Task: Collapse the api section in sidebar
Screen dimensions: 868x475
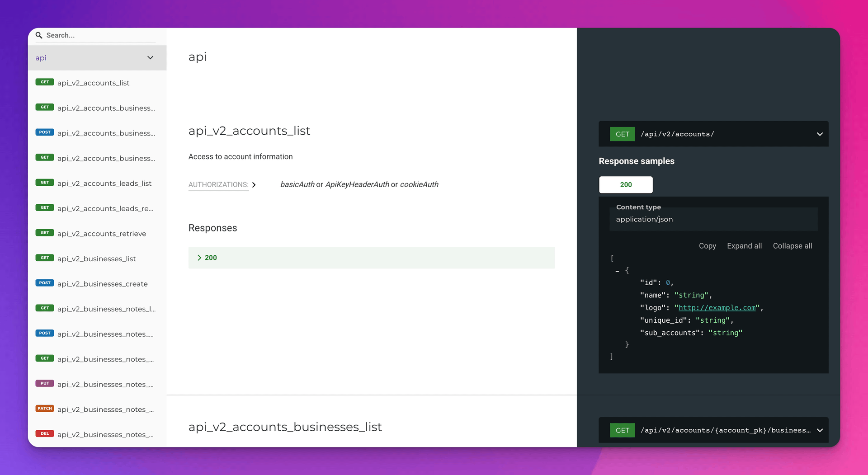Action: point(150,58)
